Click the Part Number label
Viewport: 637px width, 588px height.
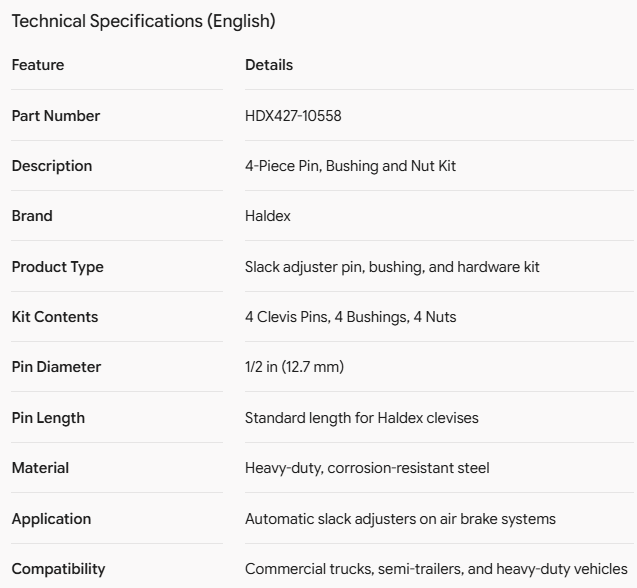(x=56, y=116)
